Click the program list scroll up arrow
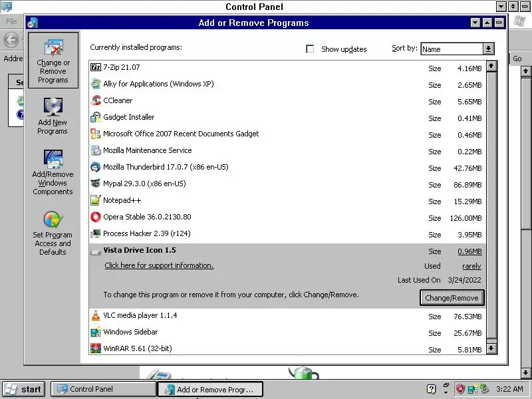The image size is (532, 399). pos(491,66)
